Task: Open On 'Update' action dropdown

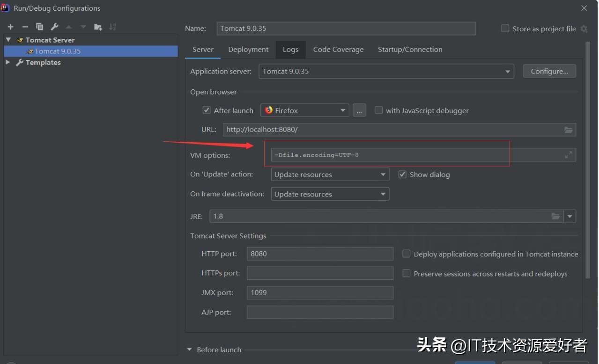Action: click(x=330, y=175)
